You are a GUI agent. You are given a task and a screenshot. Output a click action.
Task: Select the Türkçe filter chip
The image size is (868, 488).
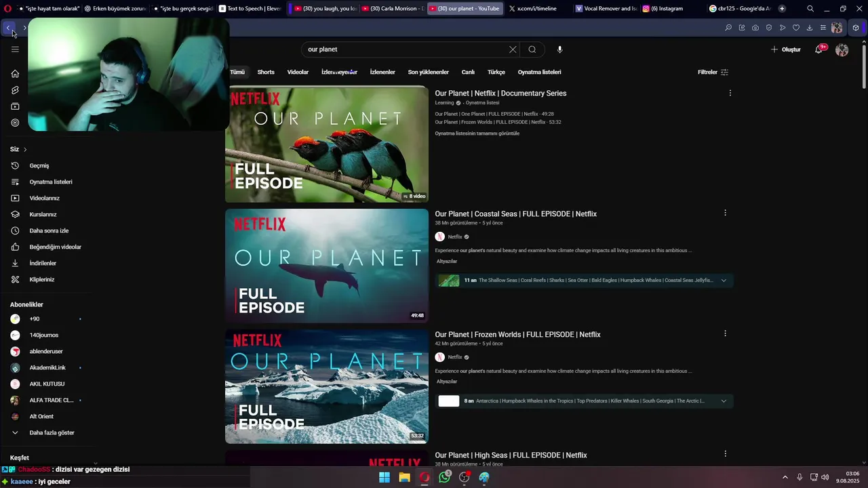[x=496, y=72]
